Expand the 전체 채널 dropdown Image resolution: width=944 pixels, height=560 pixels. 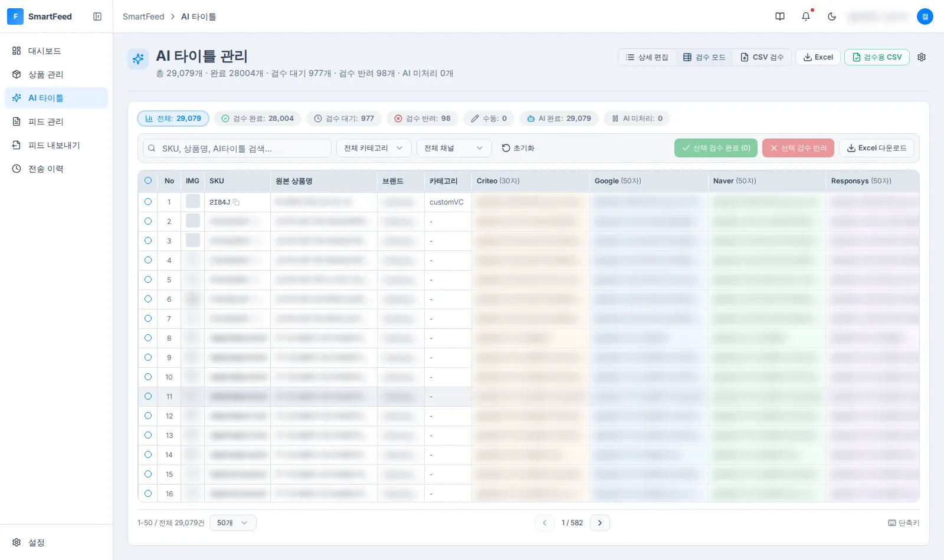click(454, 148)
